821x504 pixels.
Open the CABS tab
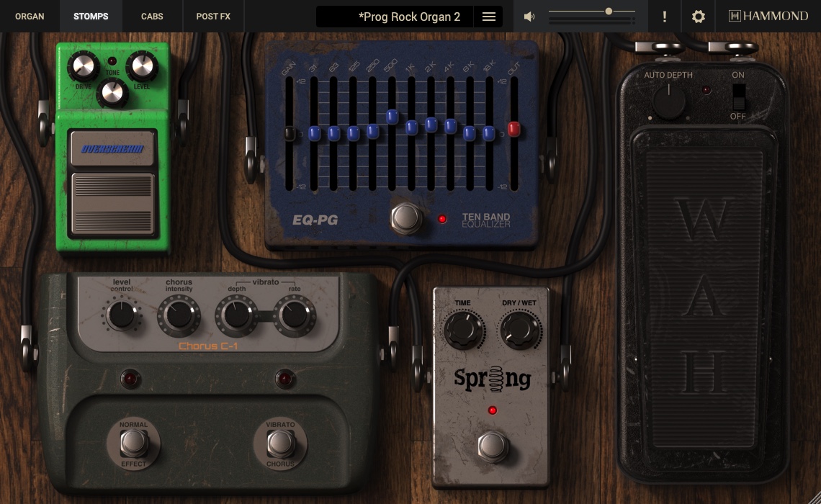coord(152,17)
